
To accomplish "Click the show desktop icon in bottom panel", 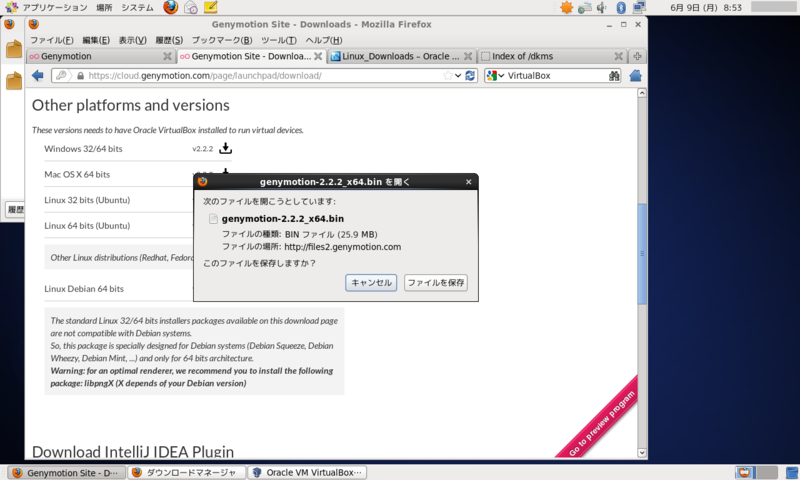I will [x=792, y=472].
